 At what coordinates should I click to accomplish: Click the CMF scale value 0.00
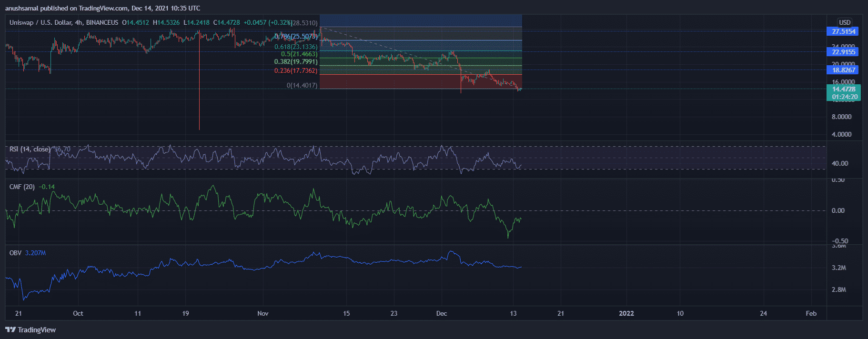coord(838,210)
